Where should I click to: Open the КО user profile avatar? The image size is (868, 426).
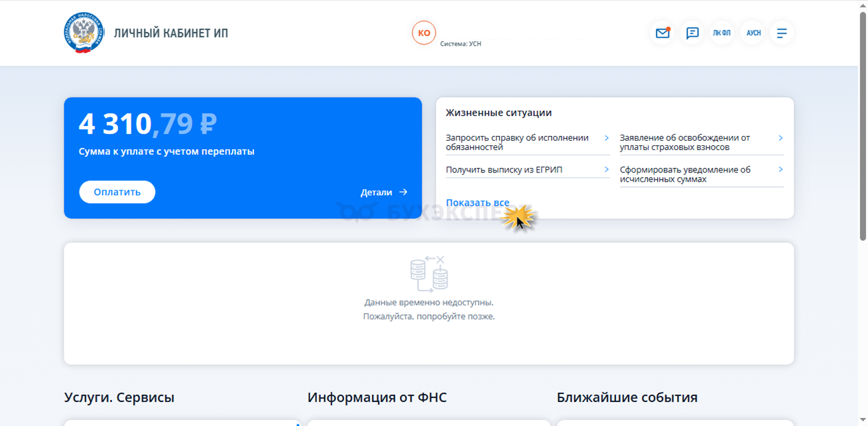pos(424,33)
